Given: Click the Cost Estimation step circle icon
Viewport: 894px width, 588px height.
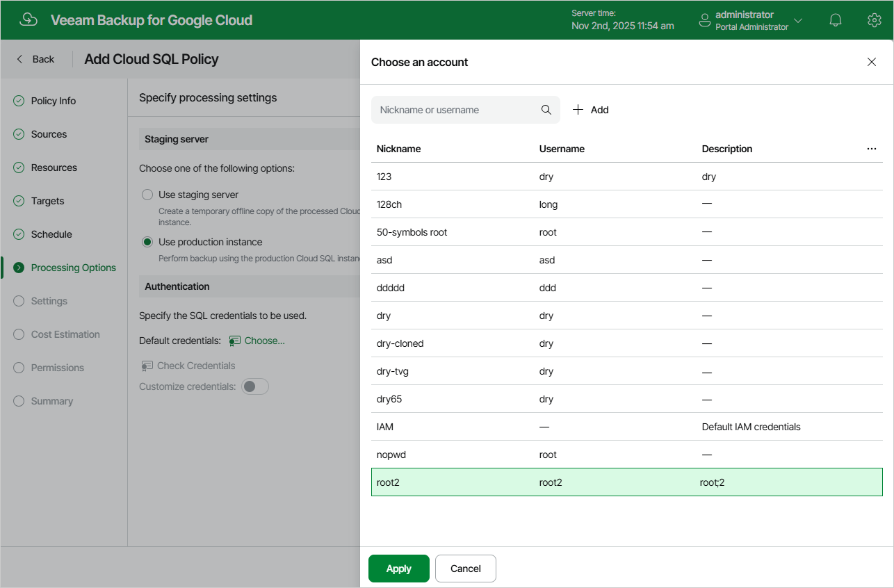Looking at the screenshot, I should tap(19, 334).
